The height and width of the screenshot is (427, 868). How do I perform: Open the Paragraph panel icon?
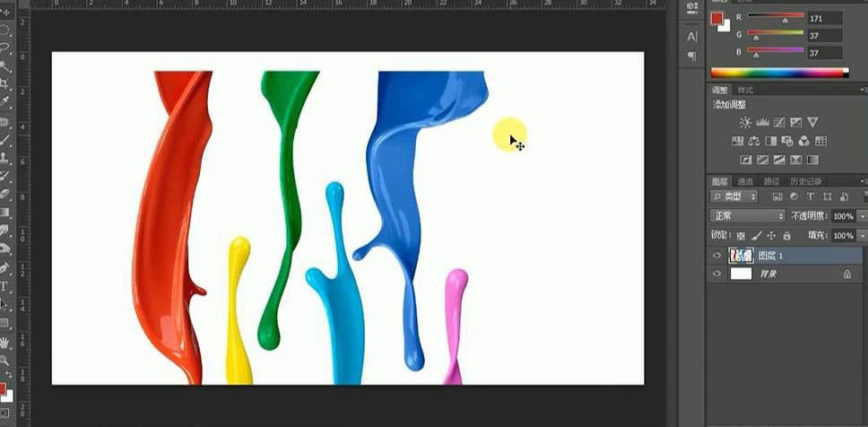691,56
